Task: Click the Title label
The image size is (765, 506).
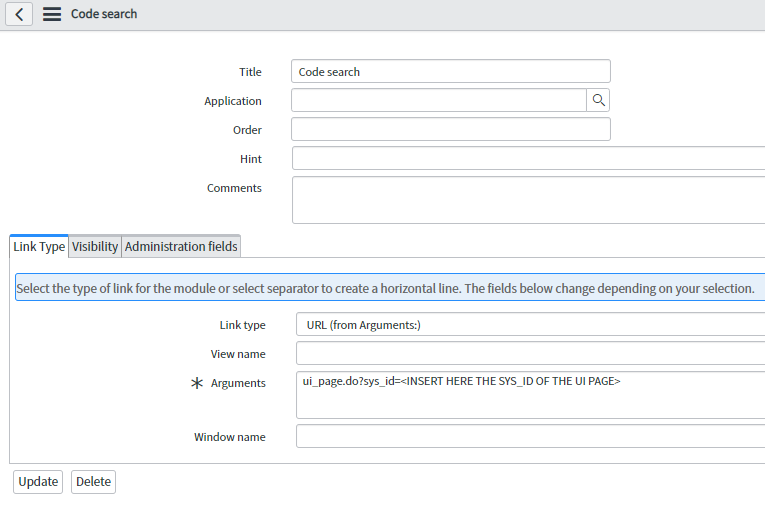Action: pyautogui.click(x=250, y=72)
